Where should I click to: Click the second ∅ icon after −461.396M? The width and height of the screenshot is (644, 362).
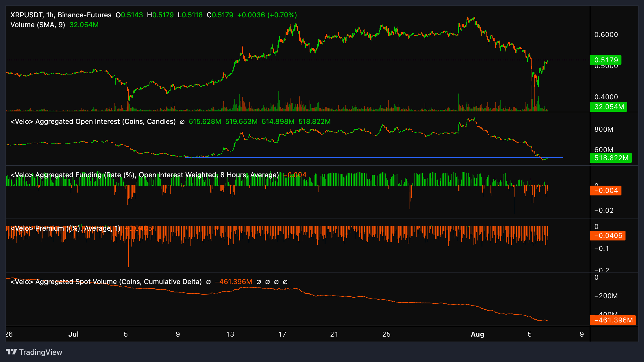[267, 282]
